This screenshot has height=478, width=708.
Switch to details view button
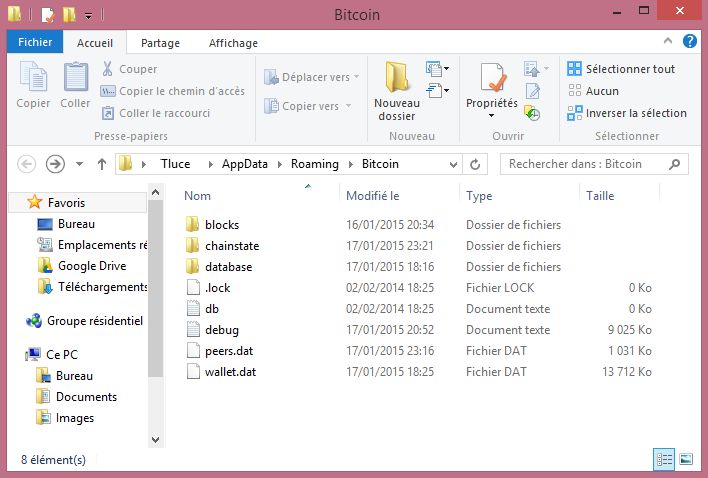[664, 459]
